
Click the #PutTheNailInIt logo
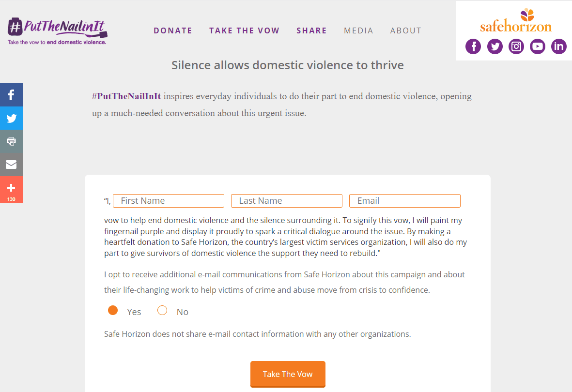coord(58,31)
